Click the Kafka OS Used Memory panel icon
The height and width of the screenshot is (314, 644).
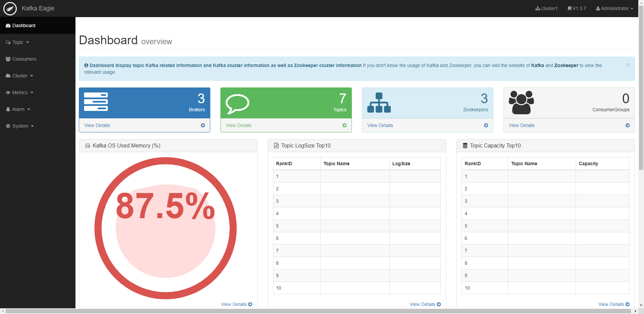[x=88, y=146]
